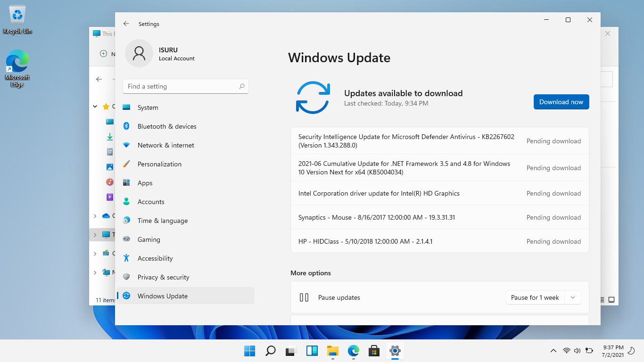The width and height of the screenshot is (644, 362).
Task: Open taskbar Search
Action: [270, 351]
